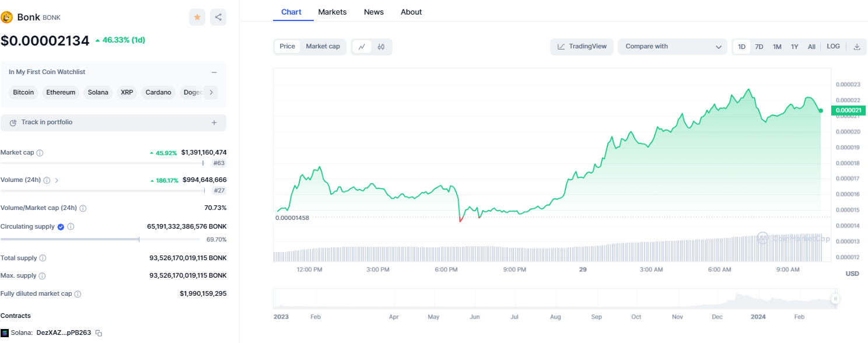
Task: Select the 7D time range
Action: click(x=759, y=47)
